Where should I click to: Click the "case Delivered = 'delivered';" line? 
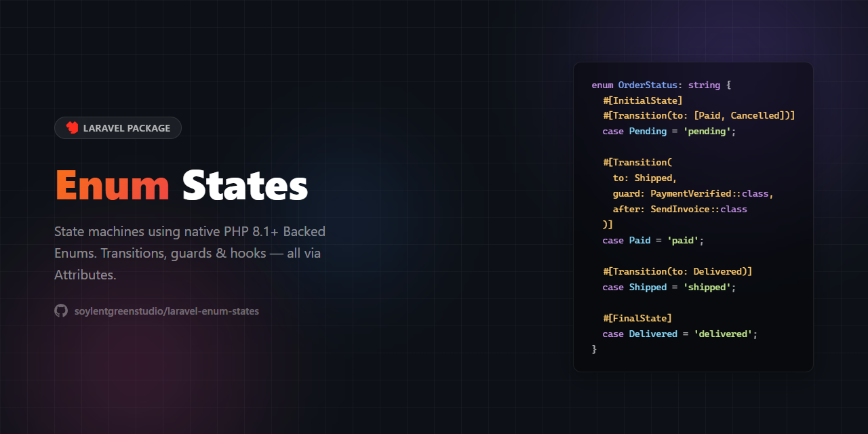coord(680,334)
